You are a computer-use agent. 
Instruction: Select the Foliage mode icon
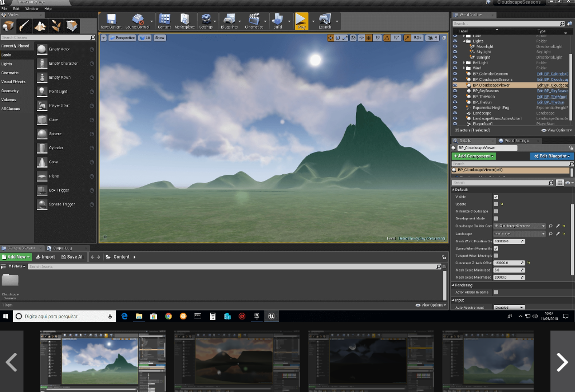56,26
